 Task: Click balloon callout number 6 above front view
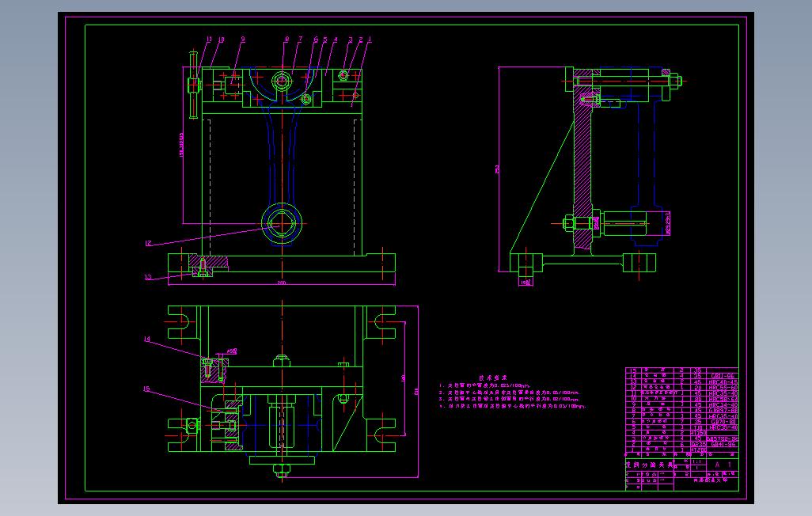coord(315,40)
